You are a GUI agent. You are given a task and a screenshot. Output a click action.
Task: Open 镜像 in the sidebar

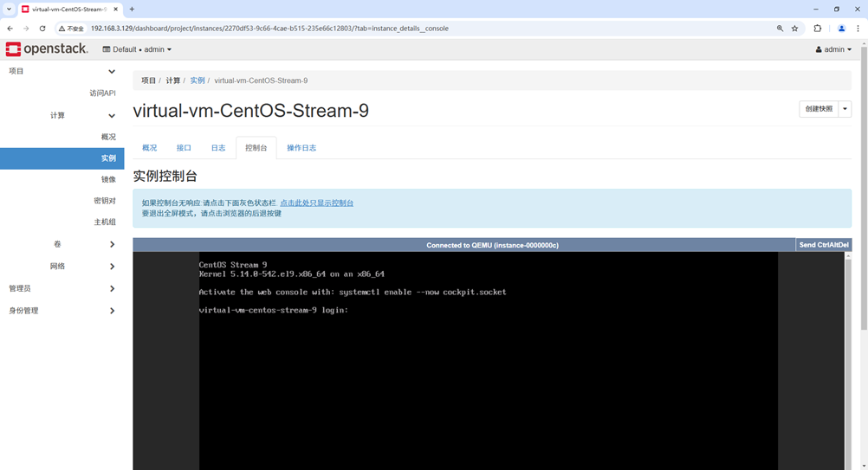click(108, 179)
